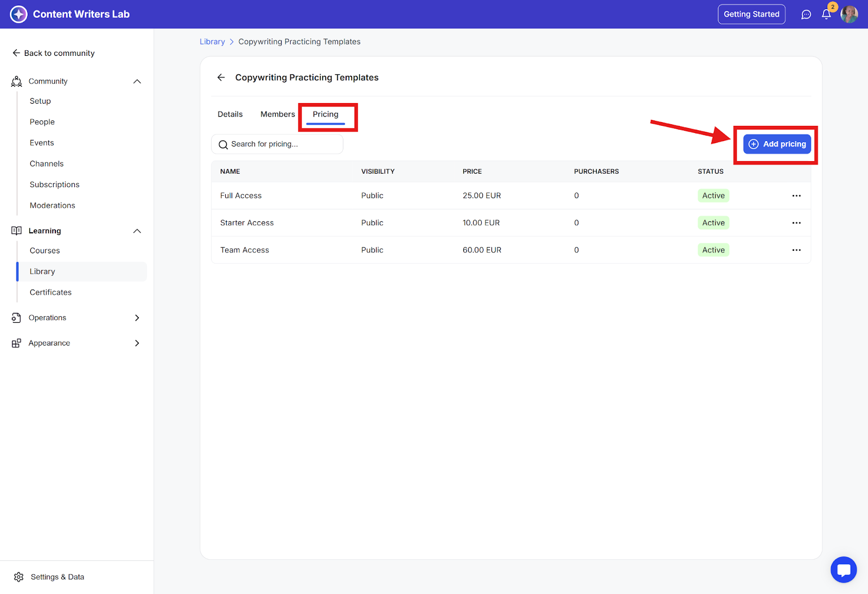The height and width of the screenshot is (594, 868).
Task: Expand the Appearance sidebar section
Action: point(137,343)
